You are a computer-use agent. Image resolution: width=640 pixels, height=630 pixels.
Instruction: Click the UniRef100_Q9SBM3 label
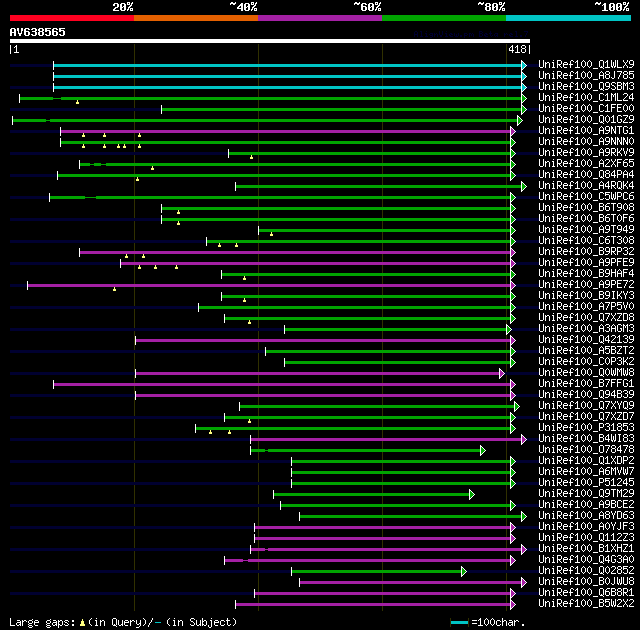586,87
